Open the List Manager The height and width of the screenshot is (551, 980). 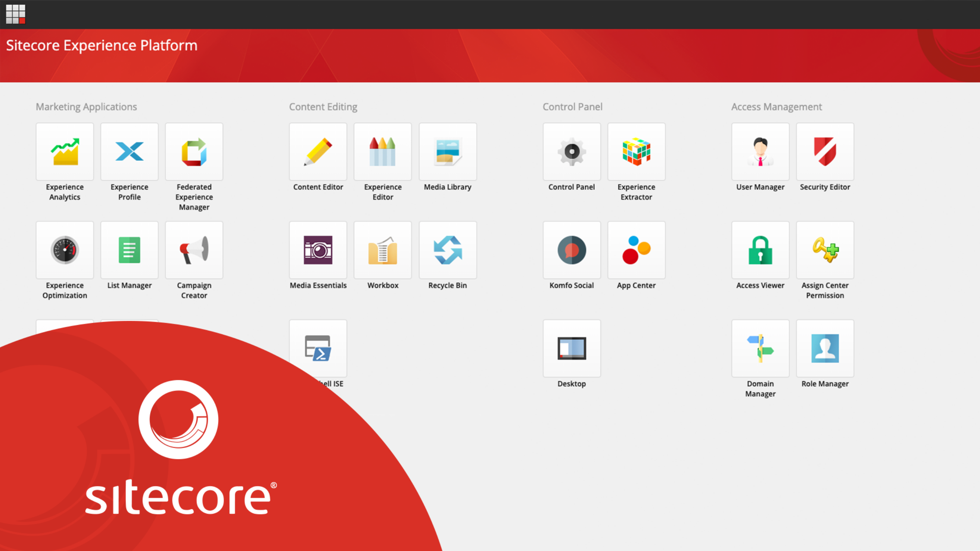[129, 250]
